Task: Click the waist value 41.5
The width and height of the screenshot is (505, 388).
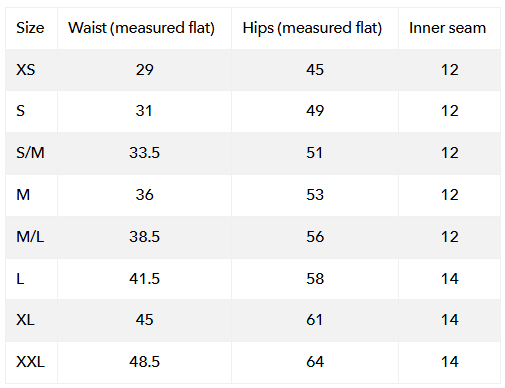Action: click(x=144, y=279)
